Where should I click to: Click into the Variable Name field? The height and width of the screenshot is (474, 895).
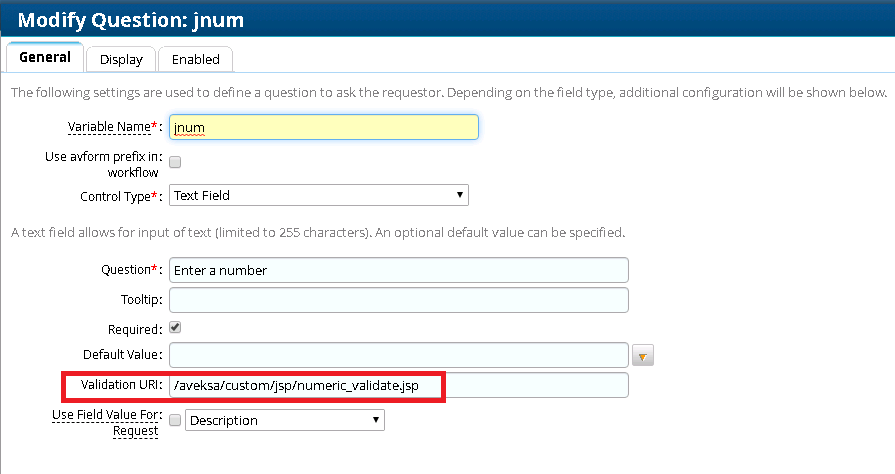(323, 127)
